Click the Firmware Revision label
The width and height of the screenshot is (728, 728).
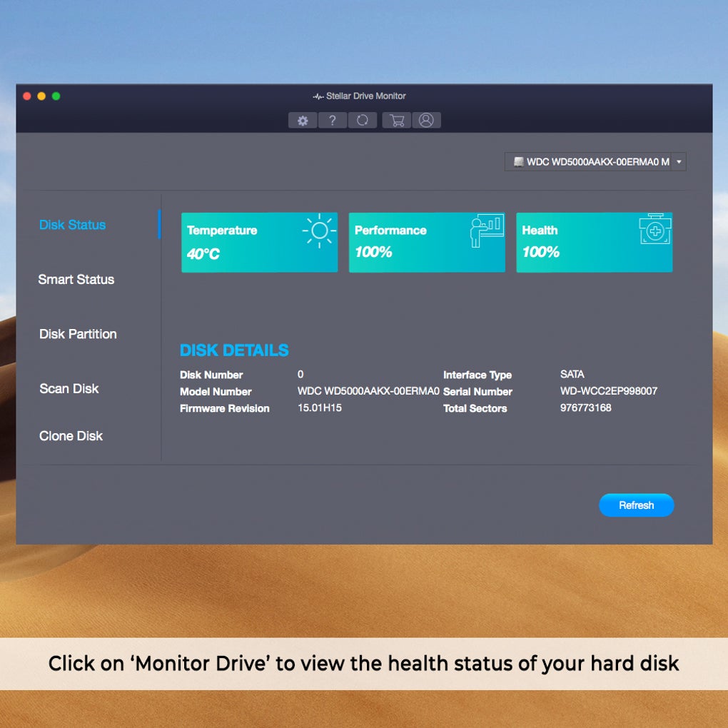225,408
